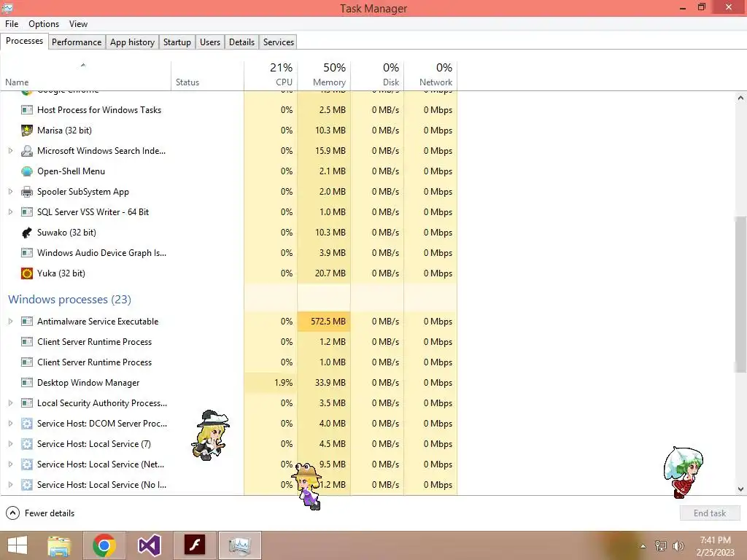Open the View menu
This screenshot has width=747, height=560.
(x=78, y=24)
